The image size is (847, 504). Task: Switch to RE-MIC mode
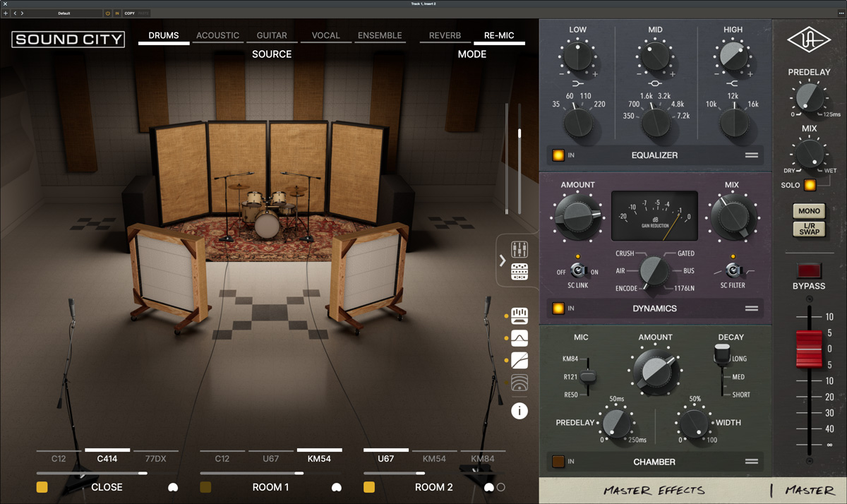point(499,36)
